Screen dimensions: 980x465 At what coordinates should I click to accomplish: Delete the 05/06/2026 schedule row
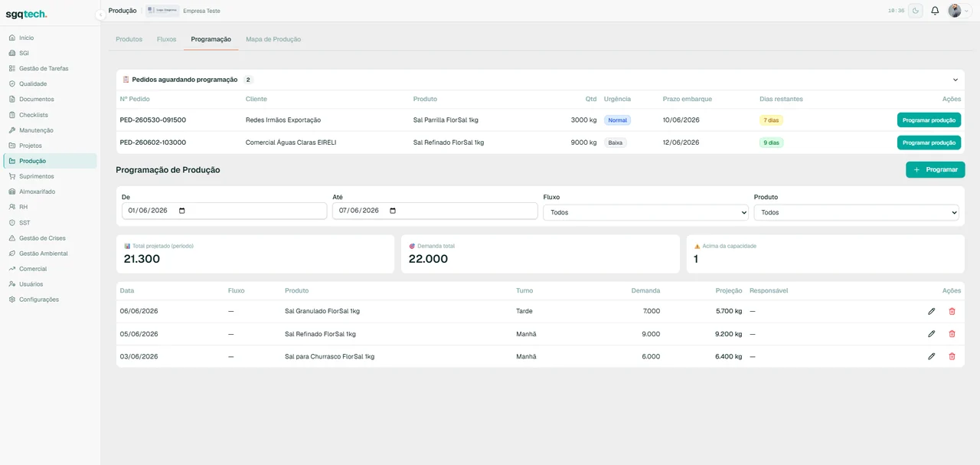pyautogui.click(x=952, y=334)
